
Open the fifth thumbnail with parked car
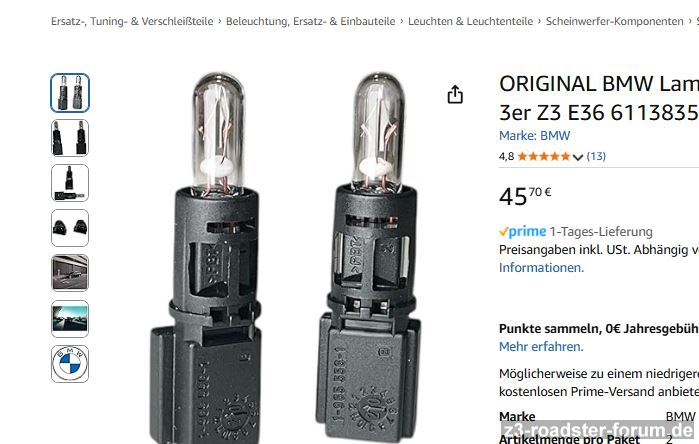tap(70, 273)
